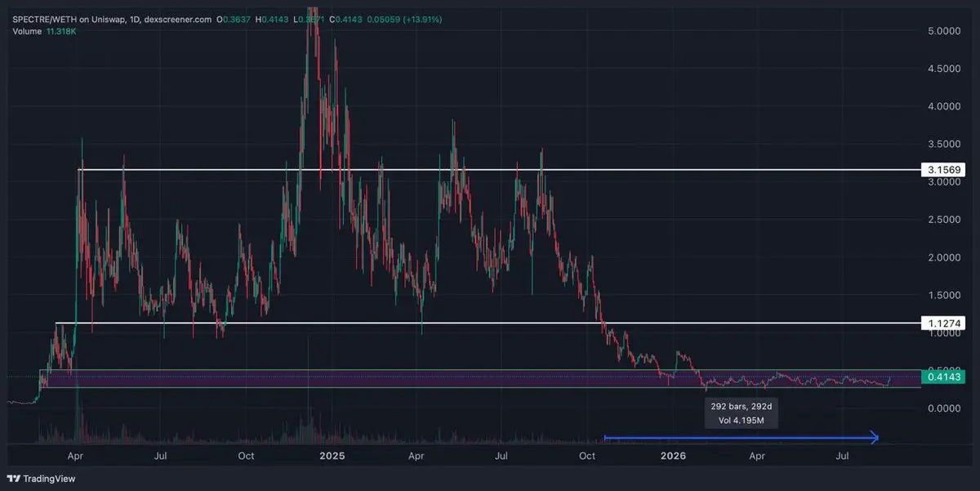This screenshot has width=980, height=491.
Task: Click the 1.1274 price line label
Action: [942, 324]
